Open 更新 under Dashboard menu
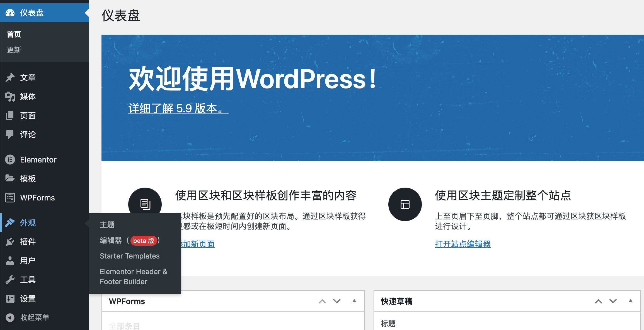The height and width of the screenshot is (330, 644). [x=14, y=50]
